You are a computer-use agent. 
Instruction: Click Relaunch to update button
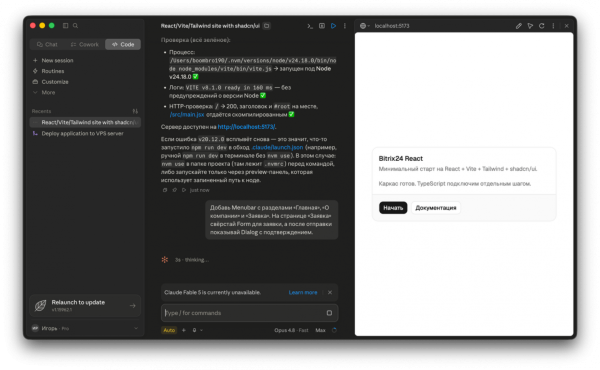pos(85,305)
